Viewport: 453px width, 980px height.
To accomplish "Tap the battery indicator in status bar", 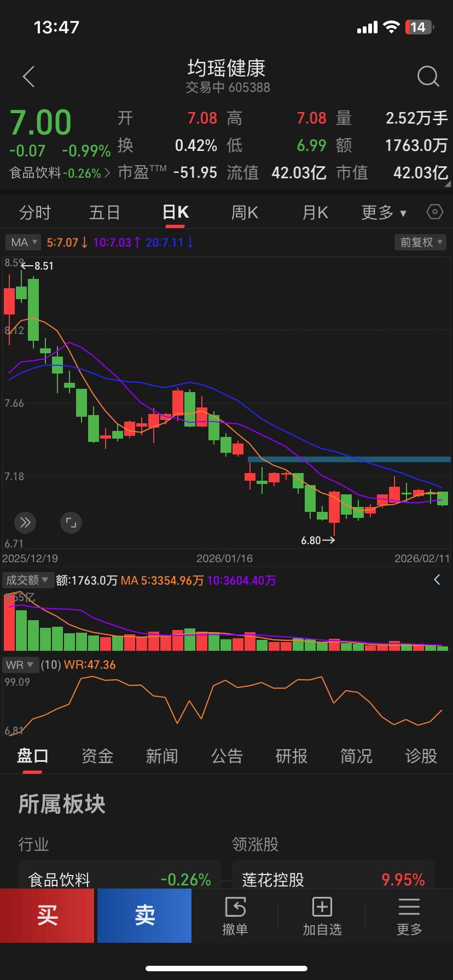I will click(x=419, y=27).
